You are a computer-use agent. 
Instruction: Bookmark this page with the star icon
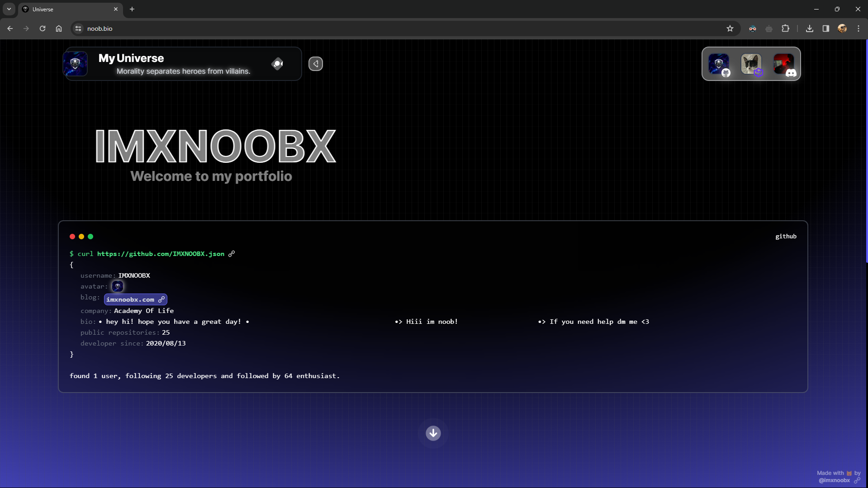click(x=730, y=28)
